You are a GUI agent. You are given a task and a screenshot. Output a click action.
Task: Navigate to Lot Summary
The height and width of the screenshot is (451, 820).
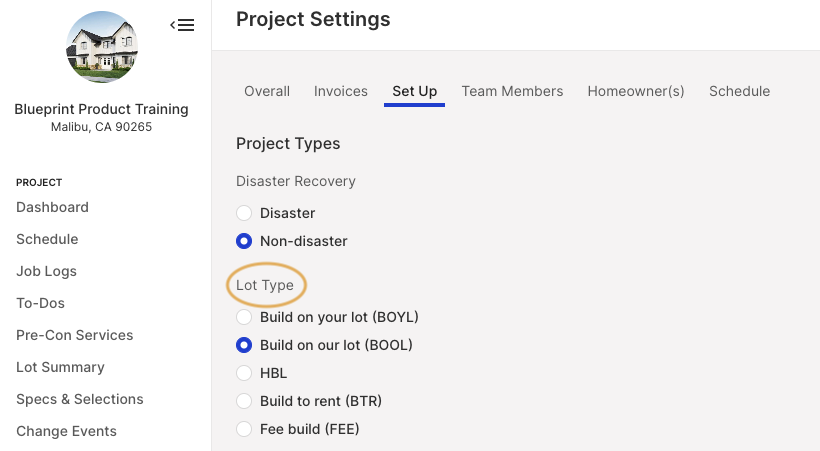[60, 367]
